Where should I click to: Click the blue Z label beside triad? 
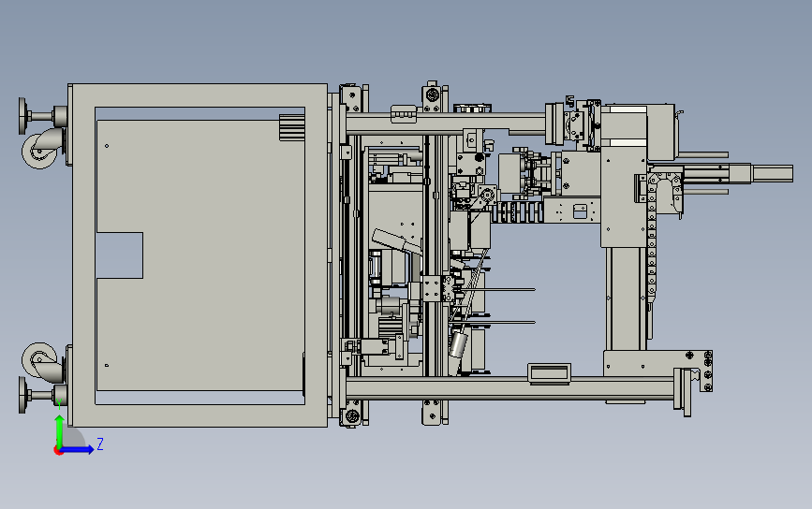[x=100, y=444]
